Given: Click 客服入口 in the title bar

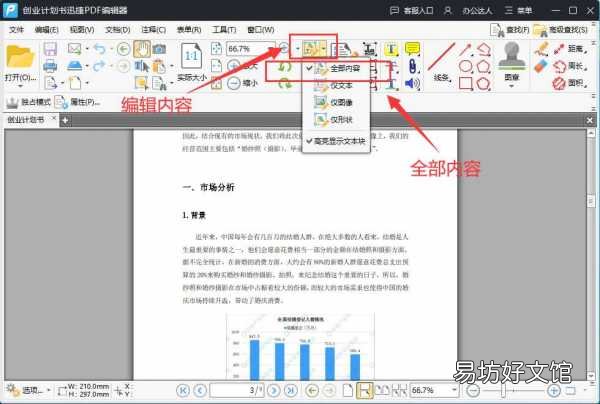Looking at the screenshot, I should pos(411,10).
